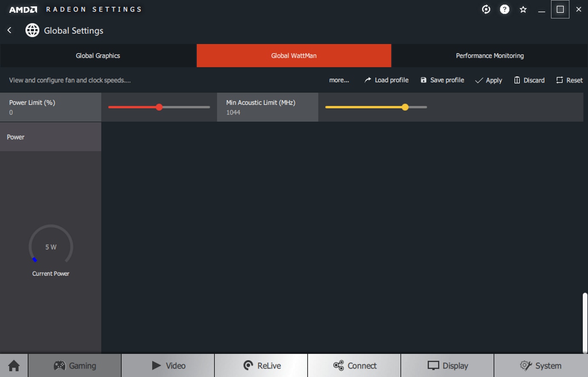588x377 pixels.
Task: Select the Global WattMan tab
Action: coord(294,56)
